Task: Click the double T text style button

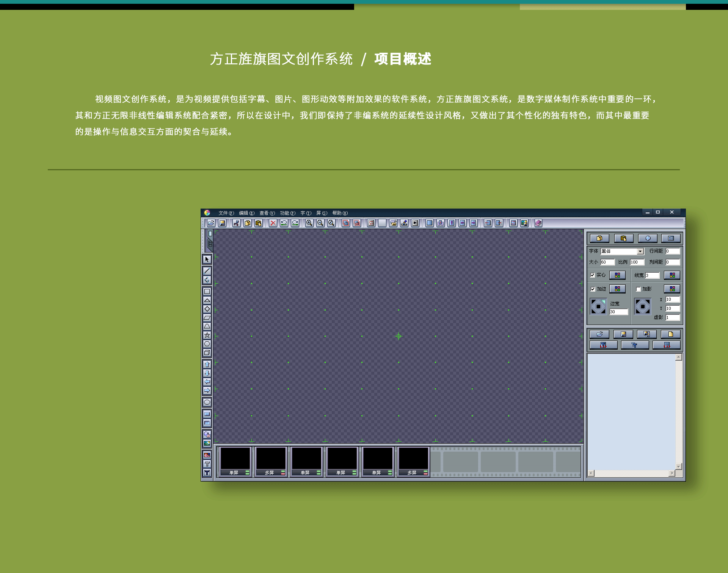Action: coord(635,345)
